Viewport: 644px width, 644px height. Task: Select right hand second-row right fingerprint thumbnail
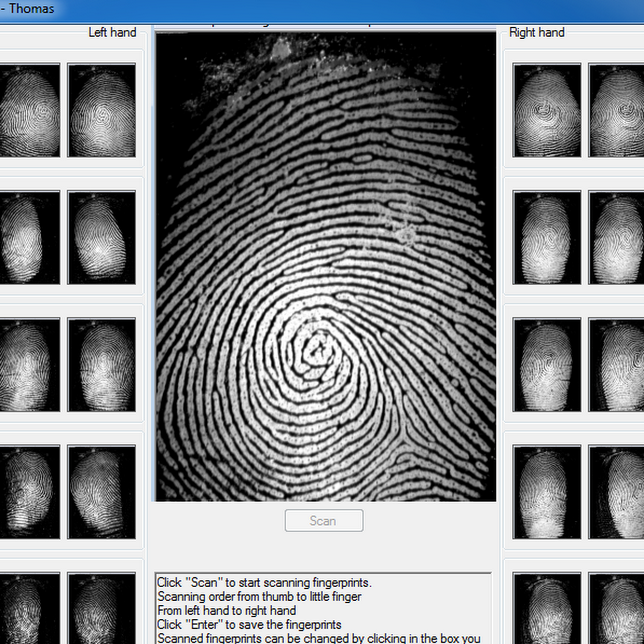coord(617,237)
